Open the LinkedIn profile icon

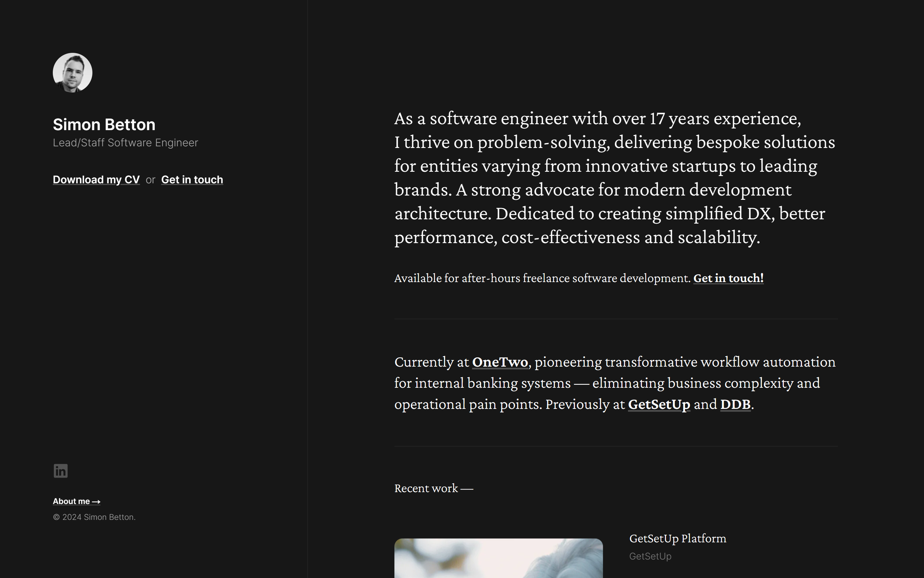pyautogui.click(x=61, y=471)
